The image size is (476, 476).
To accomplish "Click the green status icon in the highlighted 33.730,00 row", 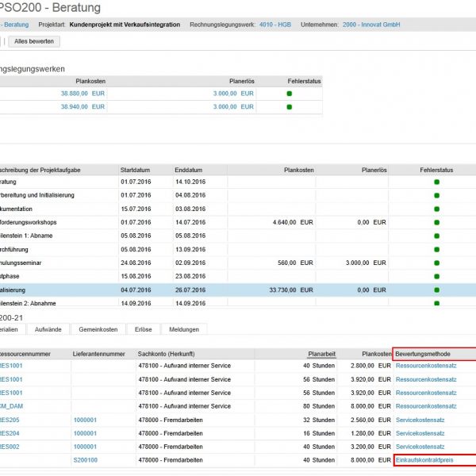I will [x=436, y=290].
